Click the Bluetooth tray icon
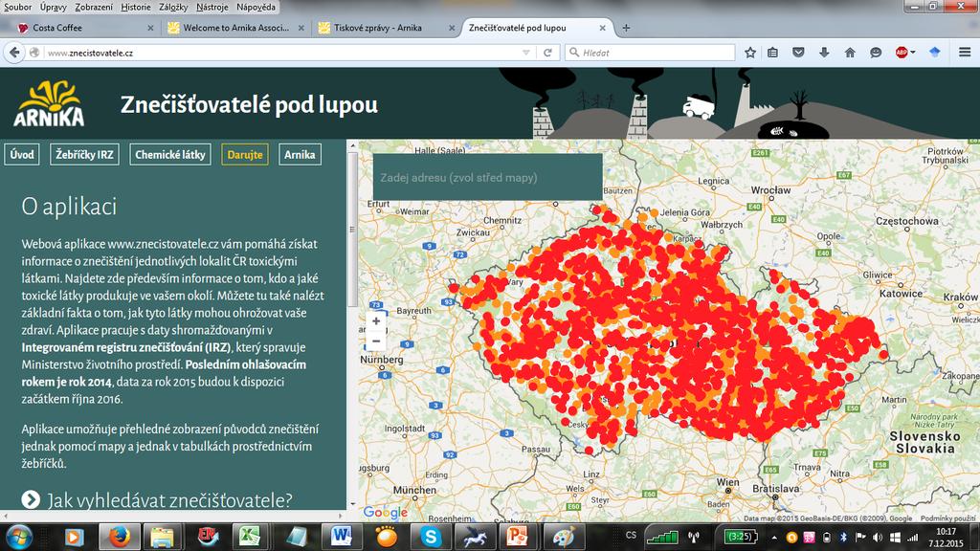 pos(842,538)
